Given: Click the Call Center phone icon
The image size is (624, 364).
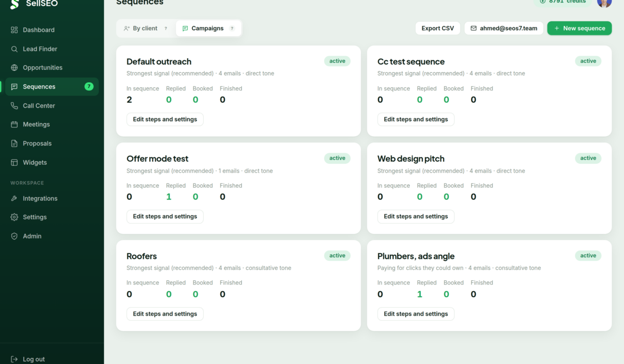Looking at the screenshot, I should point(14,106).
